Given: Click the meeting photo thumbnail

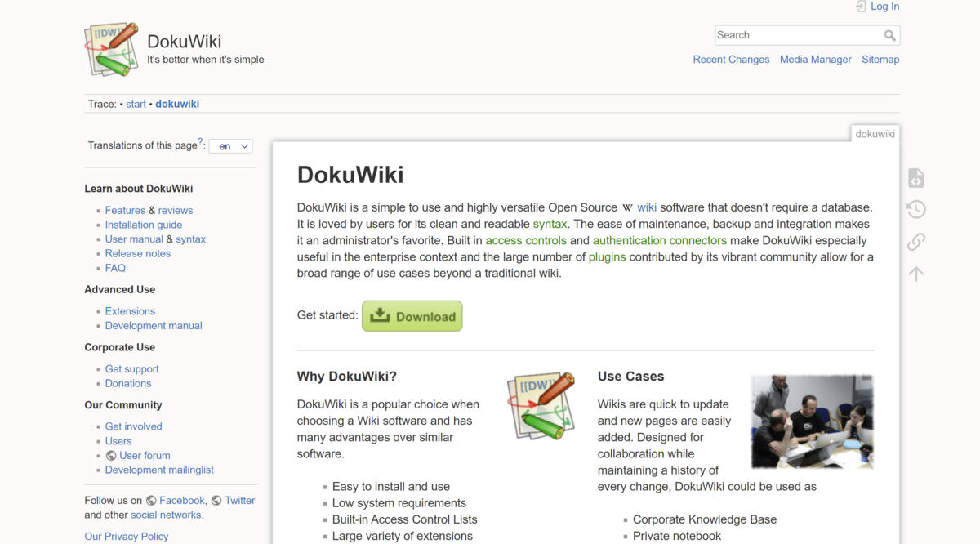Looking at the screenshot, I should coord(812,421).
